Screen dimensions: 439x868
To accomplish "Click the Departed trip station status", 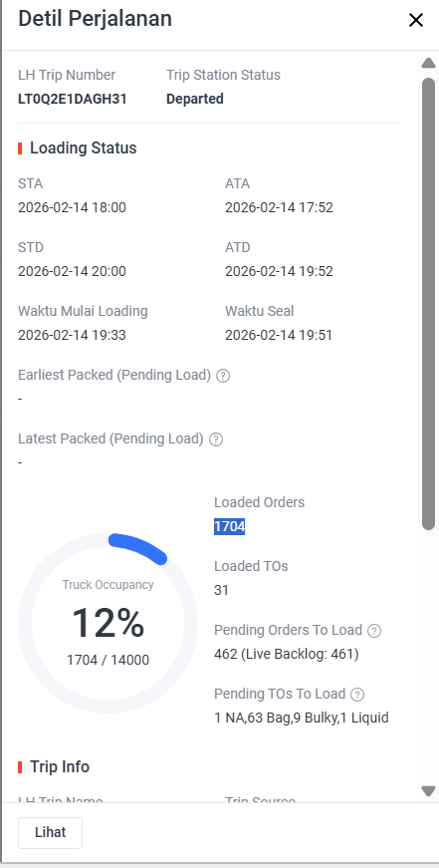I will 195,99.
